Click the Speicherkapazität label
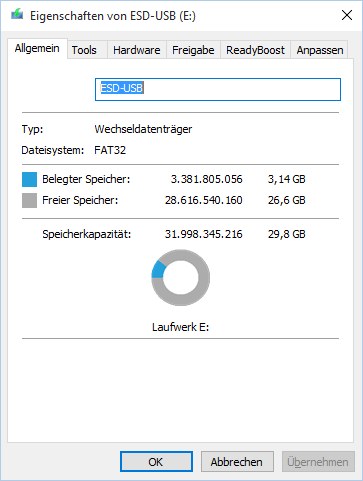This screenshot has width=363, height=481. click(87, 234)
